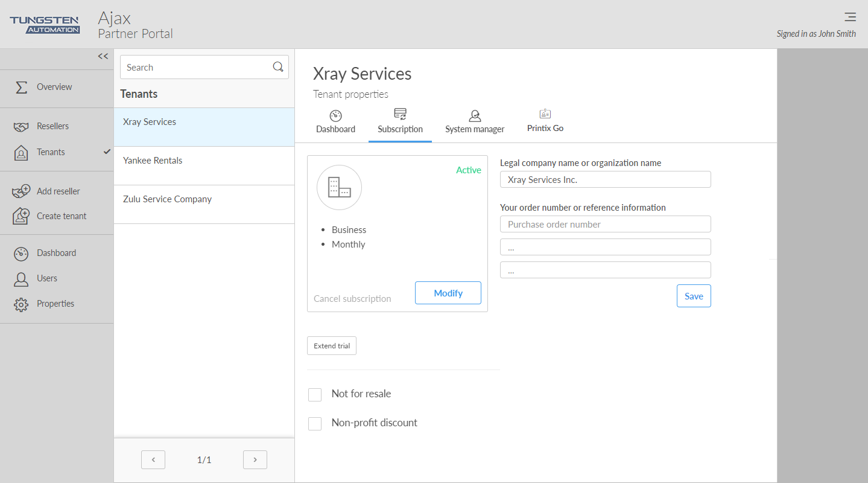Click the Resellers handshake icon
The image size is (868, 483).
coord(21,127)
